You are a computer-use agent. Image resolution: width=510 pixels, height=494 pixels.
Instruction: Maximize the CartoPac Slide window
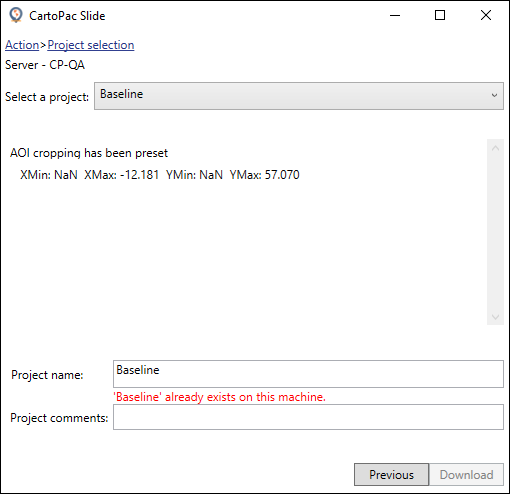[440, 15]
